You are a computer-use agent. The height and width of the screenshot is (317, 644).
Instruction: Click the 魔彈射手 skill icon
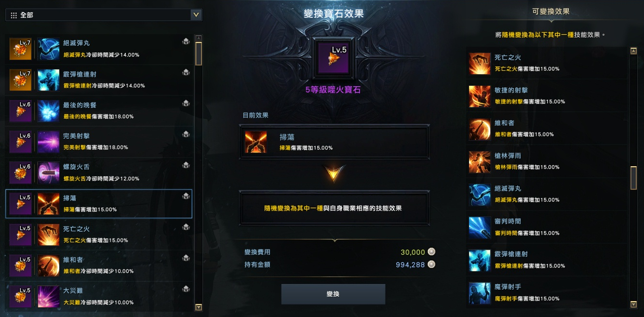click(x=480, y=293)
